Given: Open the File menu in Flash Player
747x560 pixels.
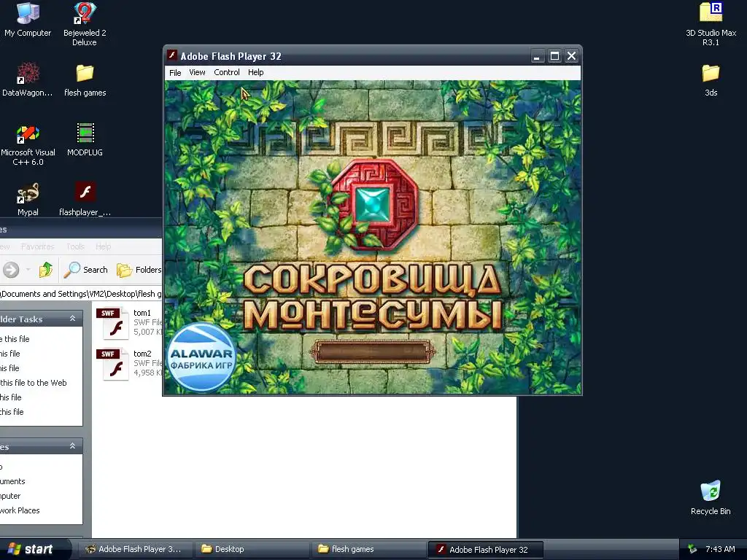Looking at the screenshot, I should click(175, 72).
